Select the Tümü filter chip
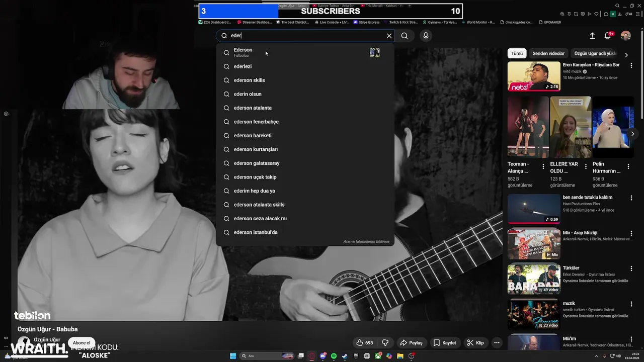Viewport: 644px width, 362px height. (x=517, y=53)
